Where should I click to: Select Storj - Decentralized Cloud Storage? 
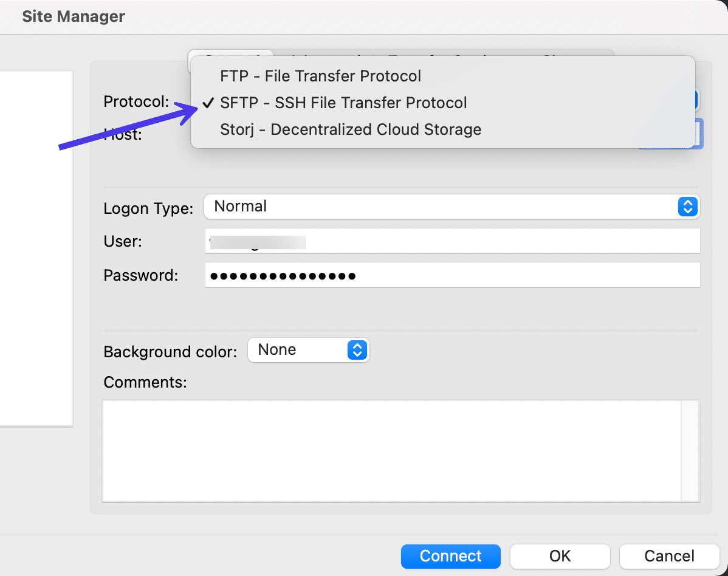pyautogui.click(x=349, y=129)
